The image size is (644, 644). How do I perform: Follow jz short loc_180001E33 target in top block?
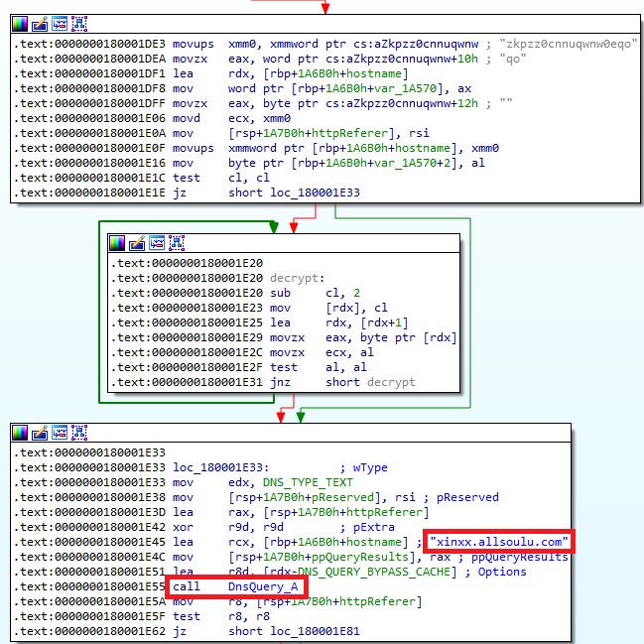tap(315, 193)
